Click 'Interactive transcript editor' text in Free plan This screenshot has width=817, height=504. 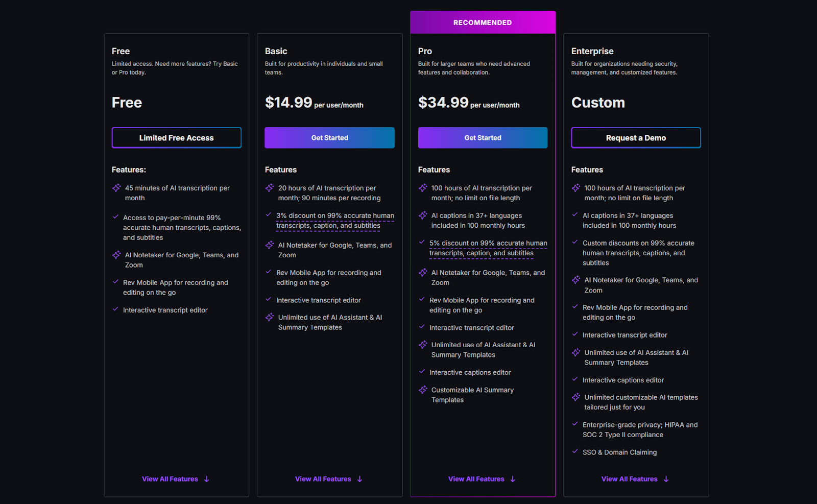click(x=165, y=310)
